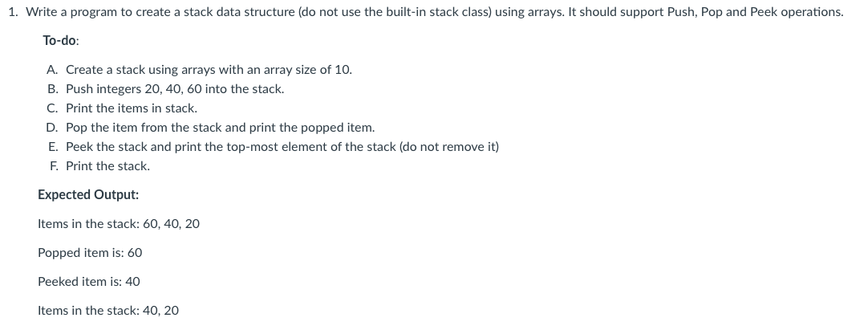Click 'Items in the stack: 40, 20' line
Viewport: 868px width, 330px height.
coord(108,311)
